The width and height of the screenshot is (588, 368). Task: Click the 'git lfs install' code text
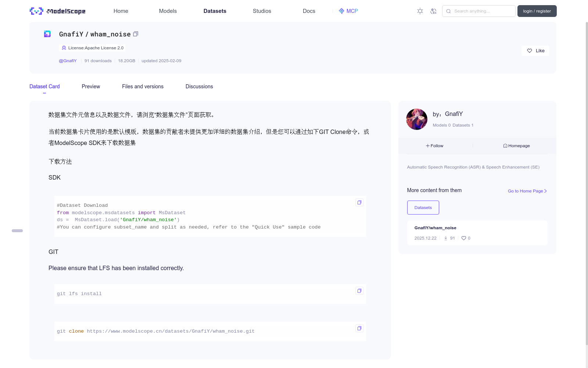click(79, 294)
